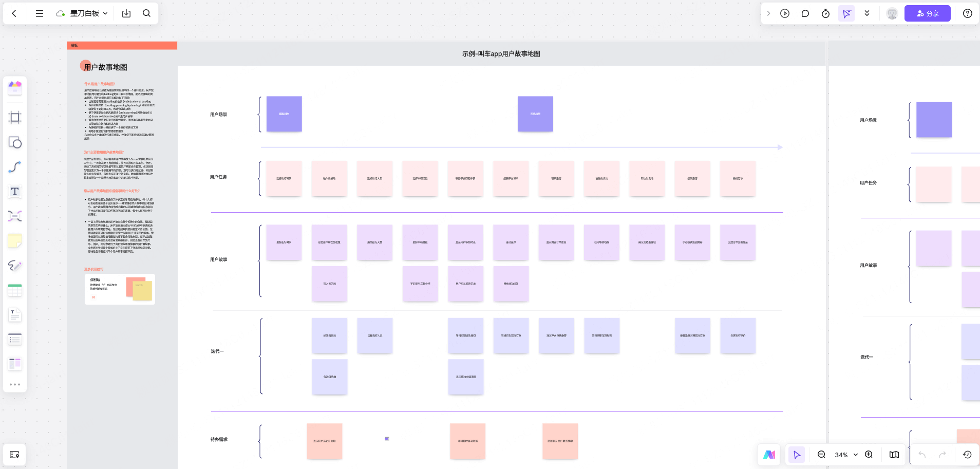The height and width of the screenshot is (469, 980).
Task: Select the shapes tool
Action: (15, 142)
